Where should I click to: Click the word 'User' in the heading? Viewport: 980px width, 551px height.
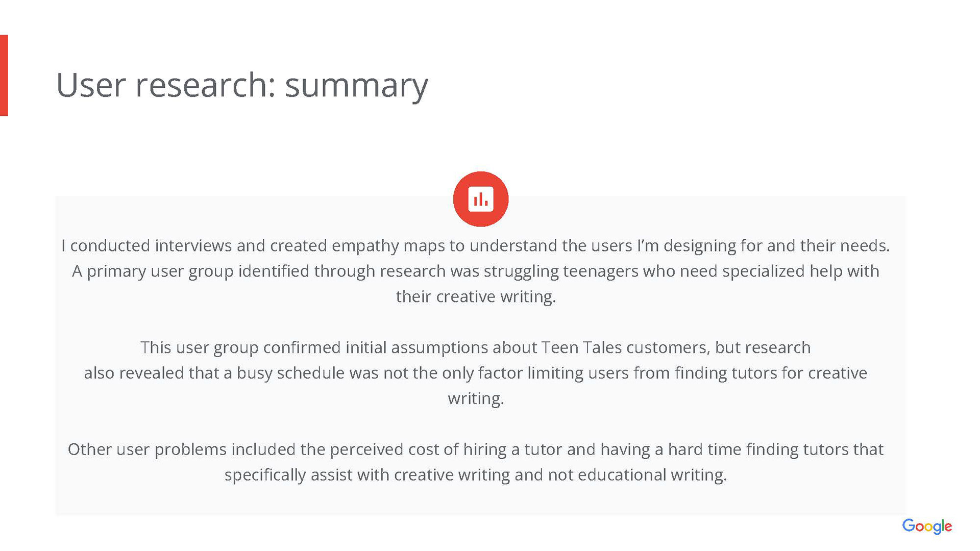coord(91,85)
